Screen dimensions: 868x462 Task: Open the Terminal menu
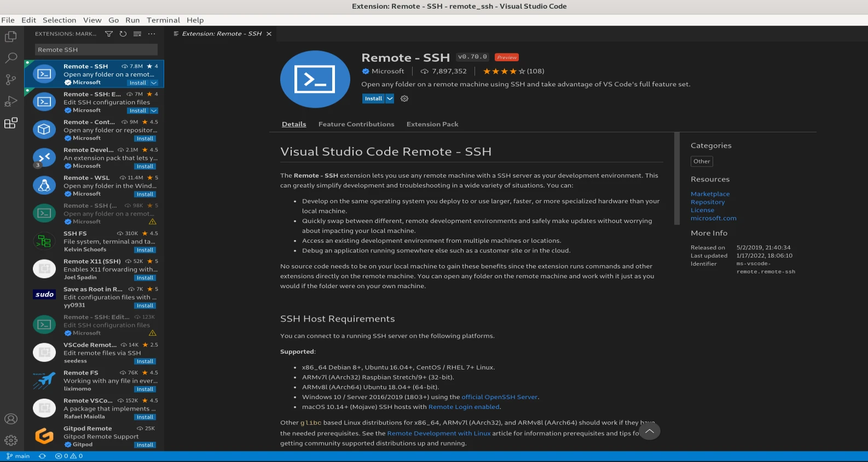pos(163,20)
